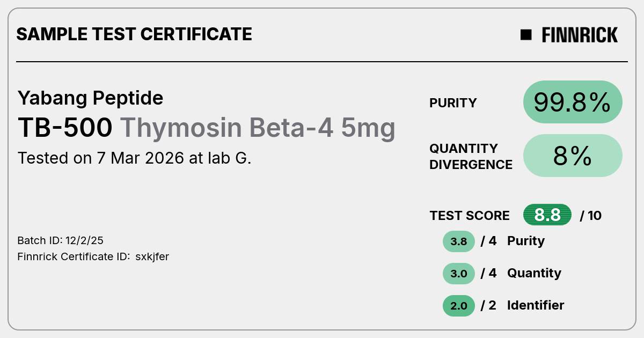Image resolution: width=644 pixels, height=338 pixels.
Task: Click the QUANTITY DIVERGENCE label
Action: point(471,156)
